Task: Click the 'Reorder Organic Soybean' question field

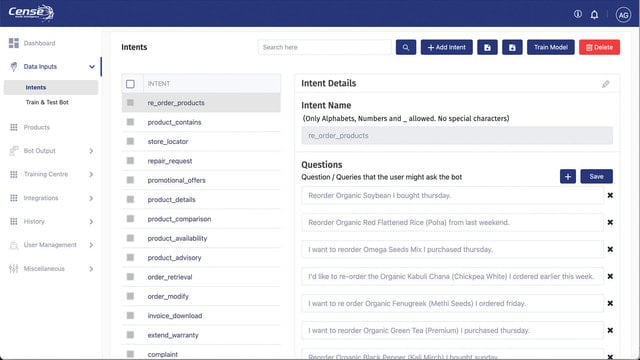Action: (452, 196)
